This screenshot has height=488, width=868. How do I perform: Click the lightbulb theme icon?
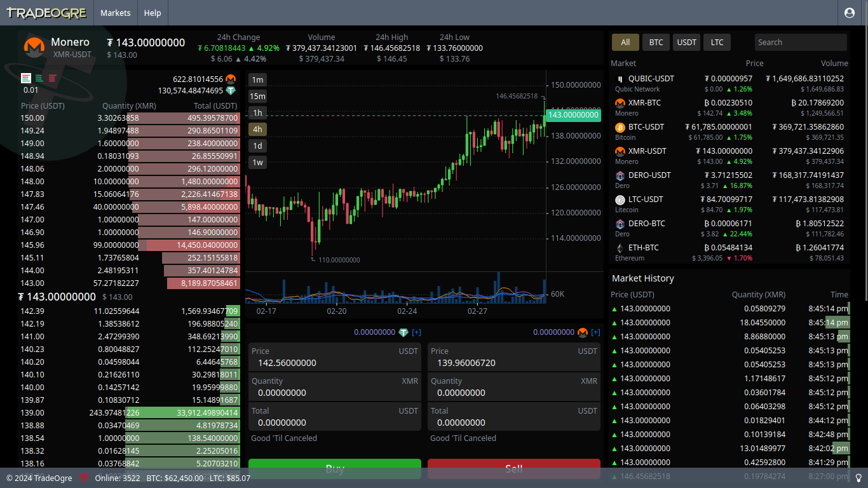858,478
